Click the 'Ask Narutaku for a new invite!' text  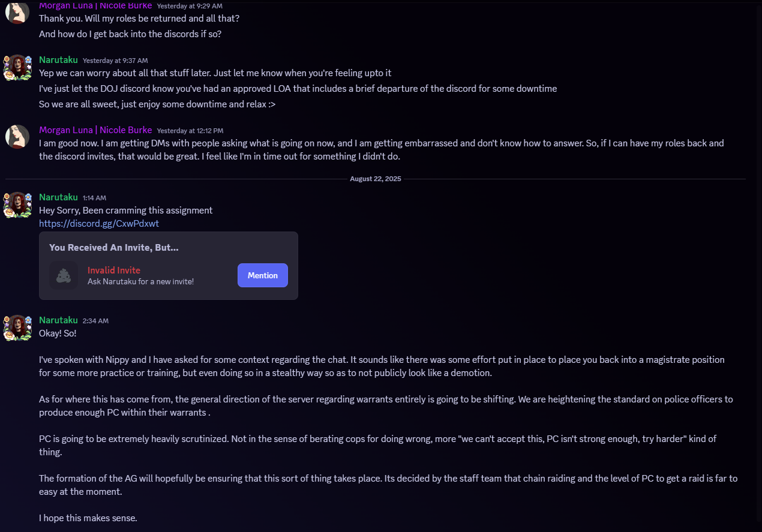(140, 281)
